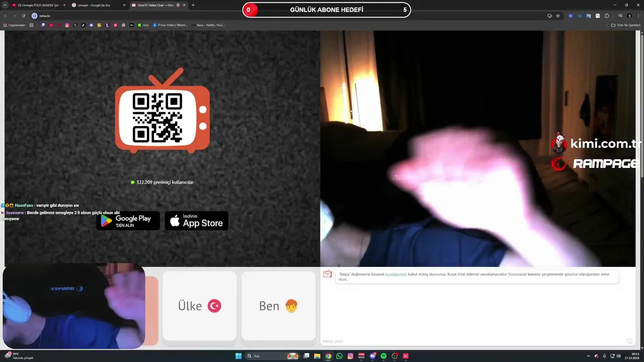Click the streamer's own webcam preview

73,306
